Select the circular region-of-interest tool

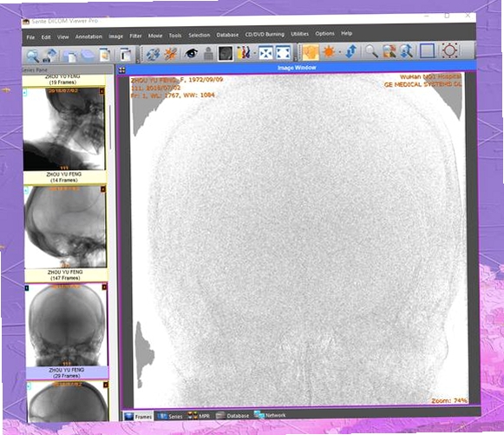(x=449, y=50)
